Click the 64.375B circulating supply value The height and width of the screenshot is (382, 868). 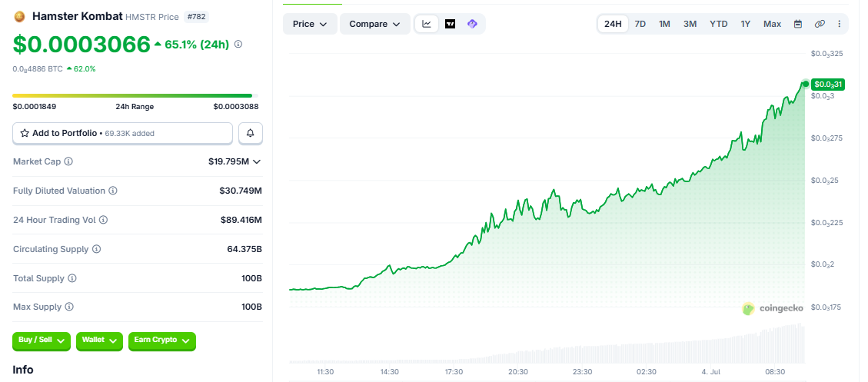[x=244, y=249]
